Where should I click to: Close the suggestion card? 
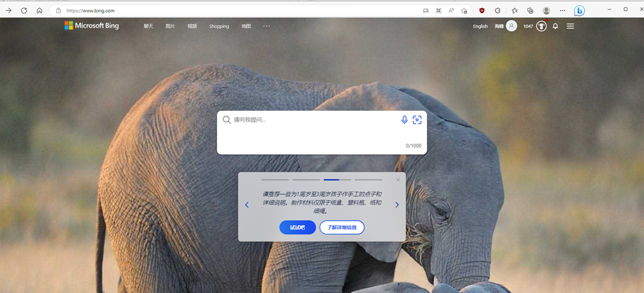pos(397,180)
